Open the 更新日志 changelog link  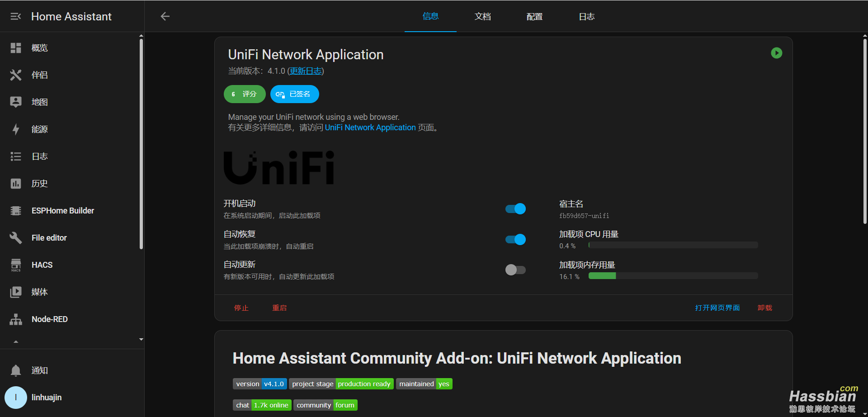coord(306,71)
